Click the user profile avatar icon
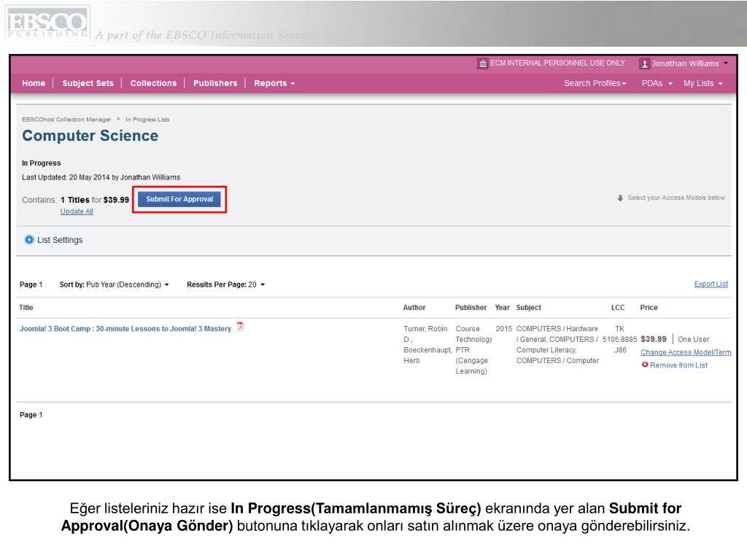This screenshot has height=560, width=747. [645, 63]
